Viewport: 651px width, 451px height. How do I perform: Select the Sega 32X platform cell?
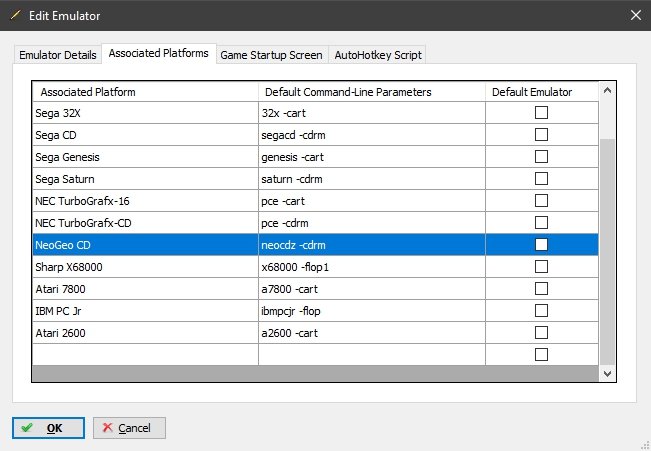coord(145,113)
